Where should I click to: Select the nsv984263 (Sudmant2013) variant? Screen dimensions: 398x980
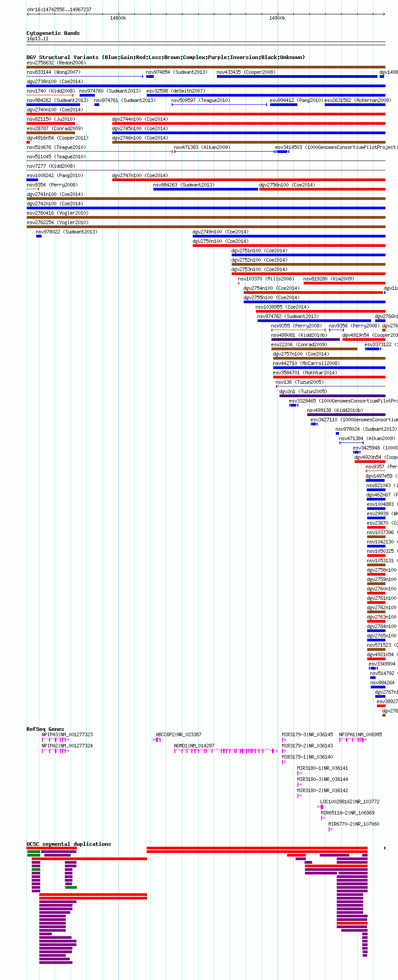(184, 185)
